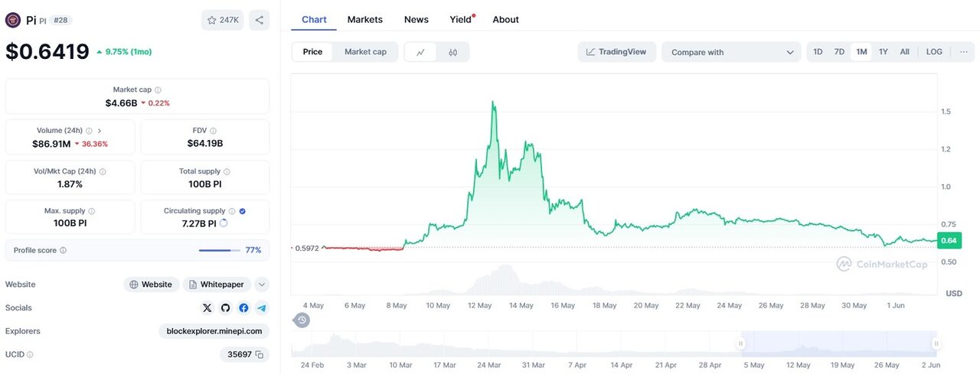The image size is (980, 374).
Task: Click the Volume (24h) info icon
Action: (89, 131)
